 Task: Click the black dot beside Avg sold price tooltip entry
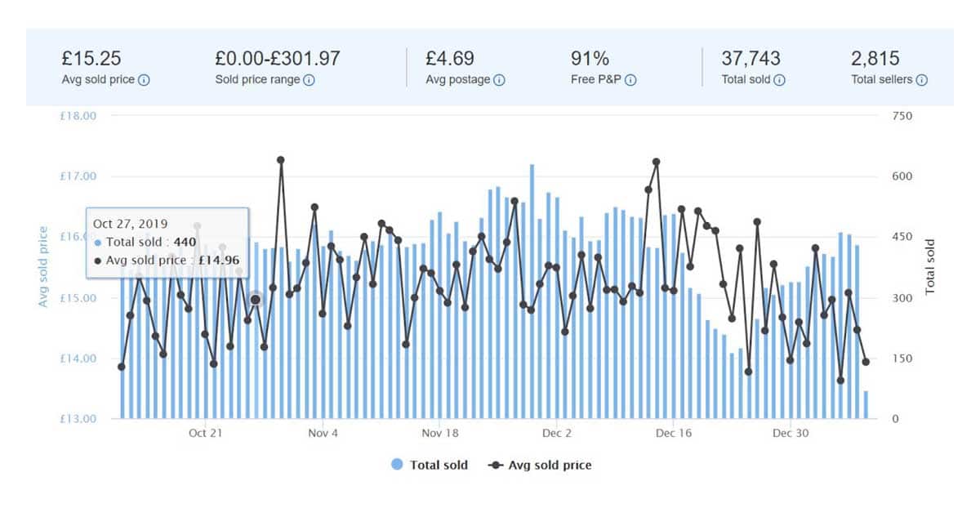[x=96, y=261]
